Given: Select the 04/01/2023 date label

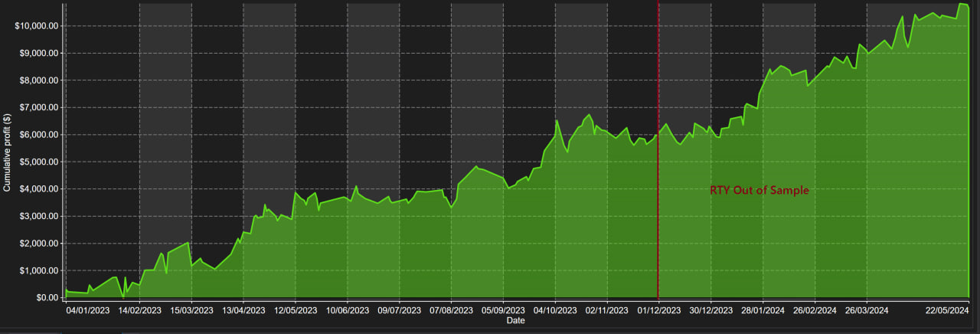Looking at the screenshot, I should [87, 311].
